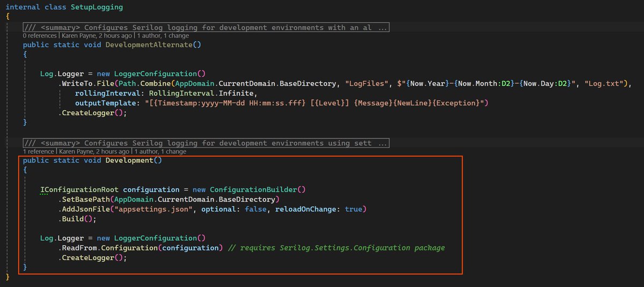Expand the collapsed summary above DevelopmentAlternate
This screenshot has height=287, width=644.
[206, 27]
